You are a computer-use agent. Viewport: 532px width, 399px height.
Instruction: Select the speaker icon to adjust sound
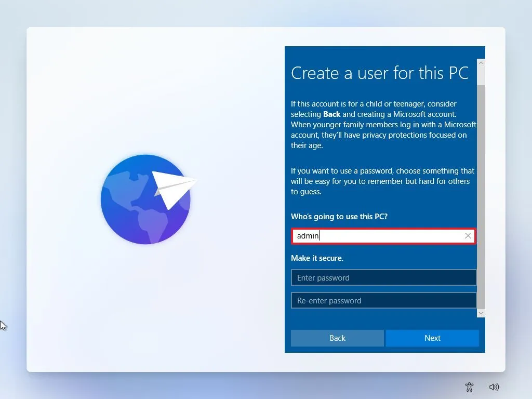click(x=494, y=387)
